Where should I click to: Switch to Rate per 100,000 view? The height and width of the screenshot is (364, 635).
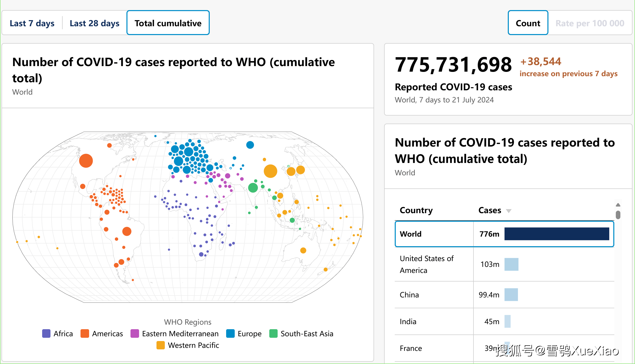click(589, 23)
